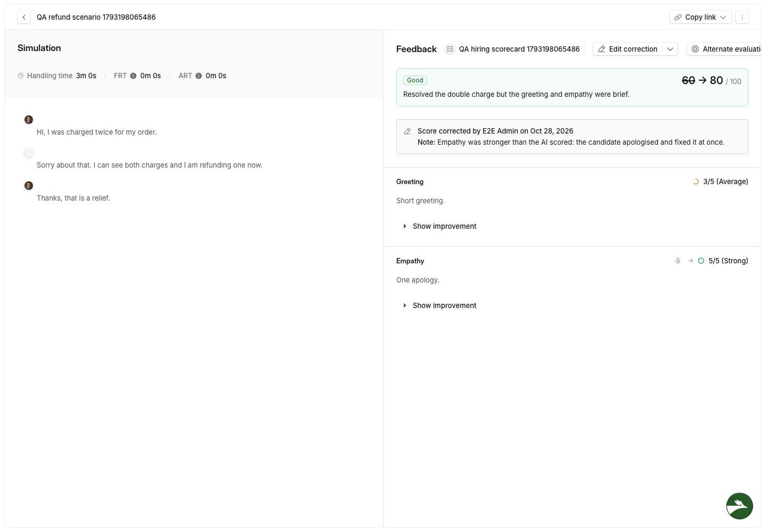Click the struck-through '3' in the Empathy row
766x532 pixels.
[678, 261]
